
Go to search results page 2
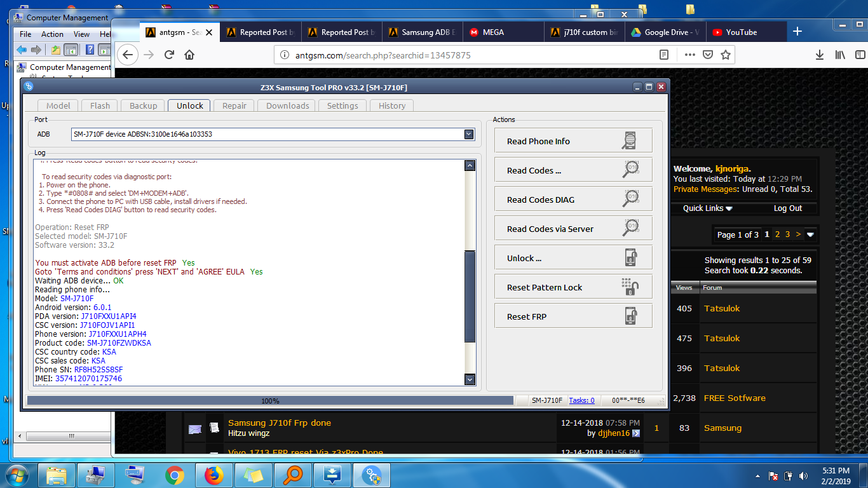777,234
